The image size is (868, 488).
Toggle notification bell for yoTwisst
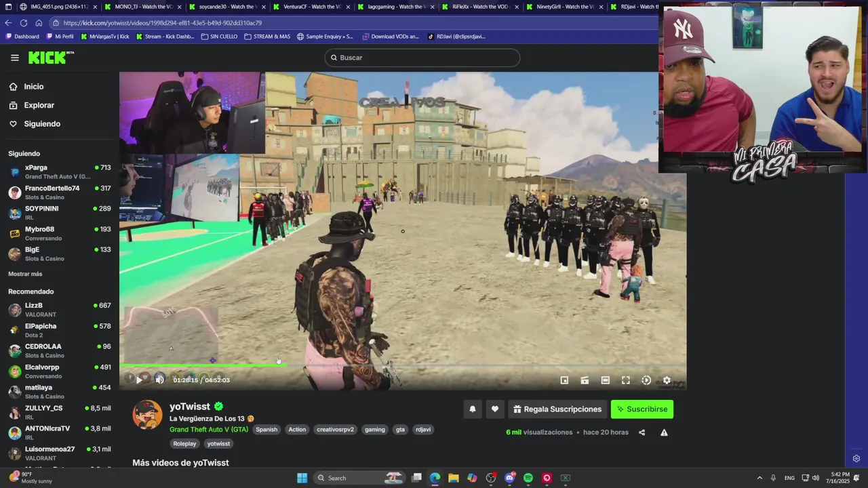[x=473, y=409]
